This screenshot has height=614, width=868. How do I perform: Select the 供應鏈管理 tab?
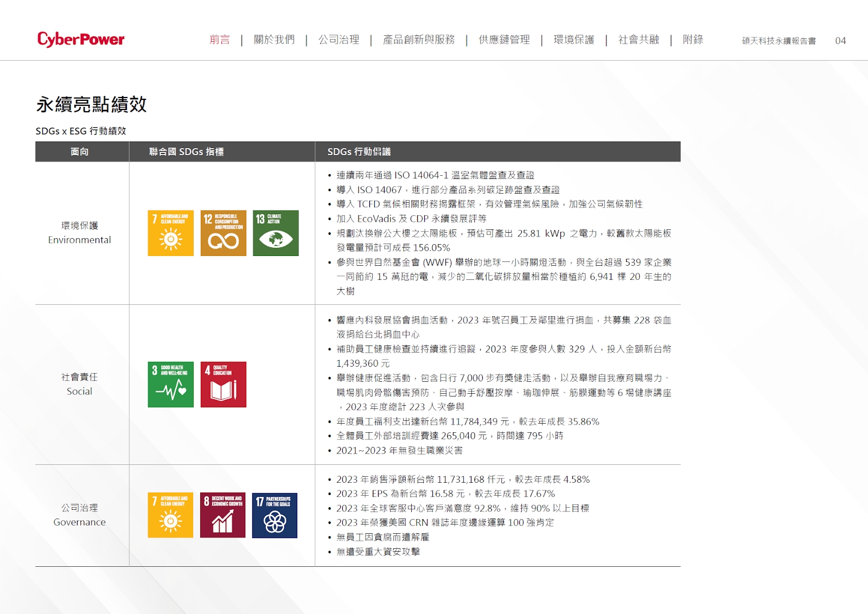(x=504, y=40)
